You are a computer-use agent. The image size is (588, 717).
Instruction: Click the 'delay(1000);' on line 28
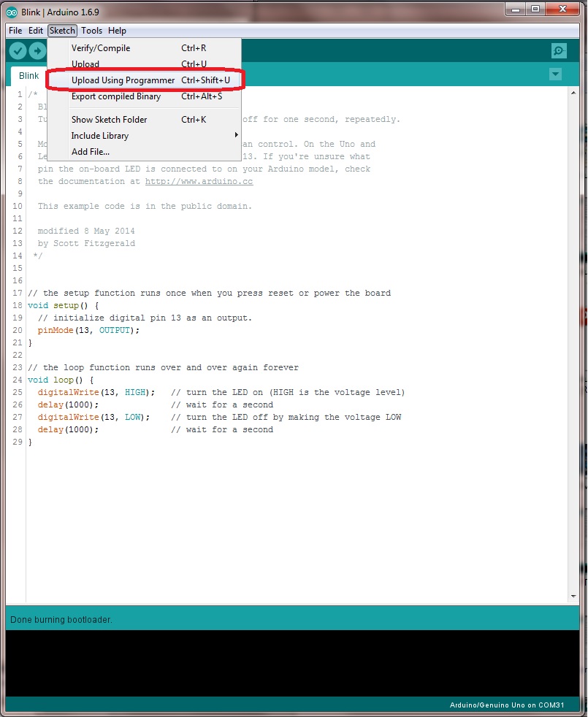(68, 429)
